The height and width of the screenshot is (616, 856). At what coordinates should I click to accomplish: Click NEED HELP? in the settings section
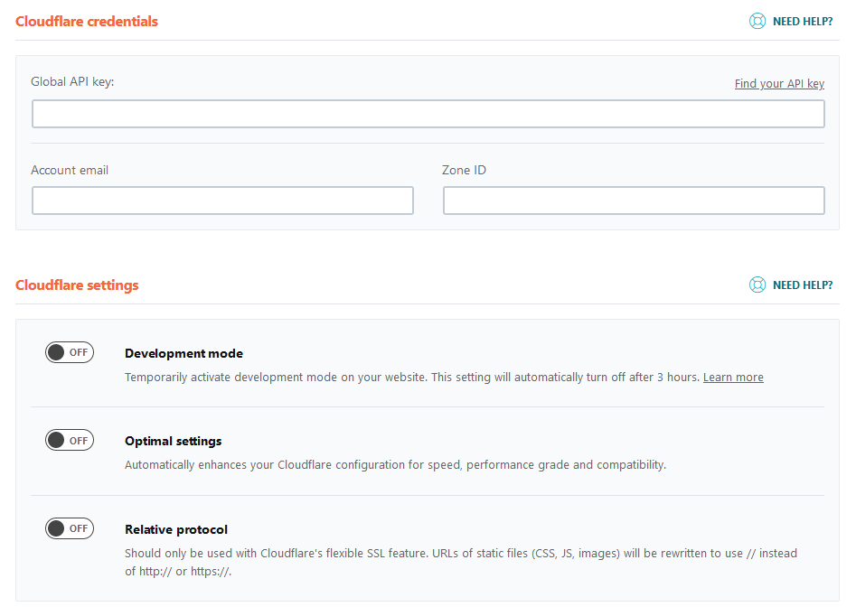pyautogui.click(x=804, y=285)
